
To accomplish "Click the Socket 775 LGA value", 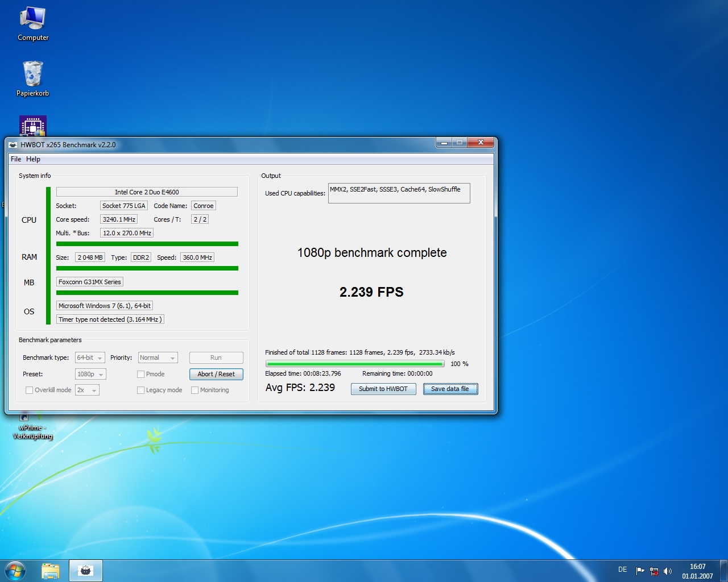I will 124,206.
